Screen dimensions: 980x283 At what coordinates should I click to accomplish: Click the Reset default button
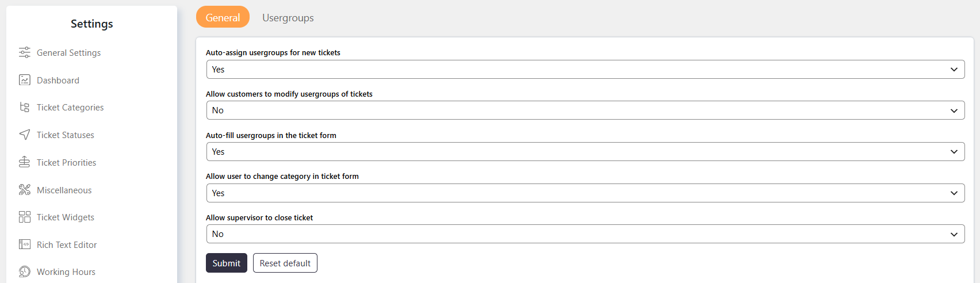tap(285, 263)
